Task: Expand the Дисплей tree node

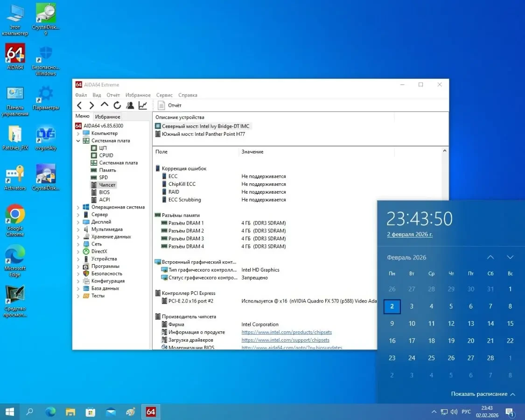Action: 78,222
